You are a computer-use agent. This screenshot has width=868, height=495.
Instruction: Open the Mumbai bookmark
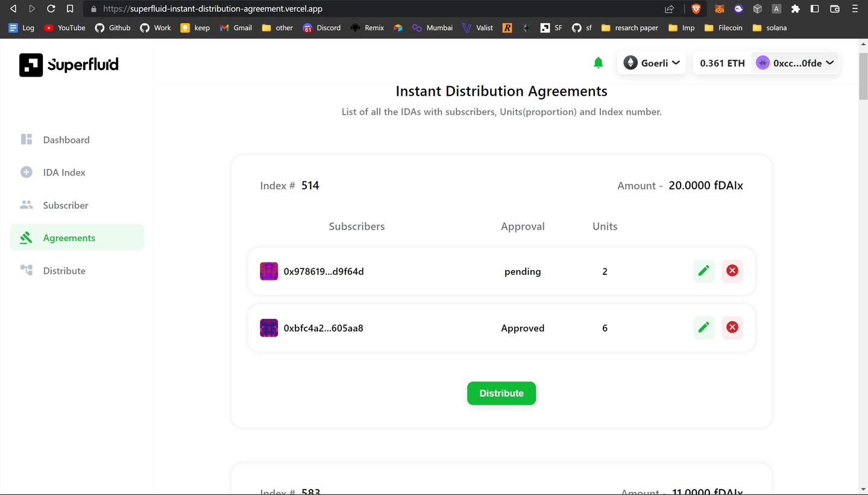point(432,28)
